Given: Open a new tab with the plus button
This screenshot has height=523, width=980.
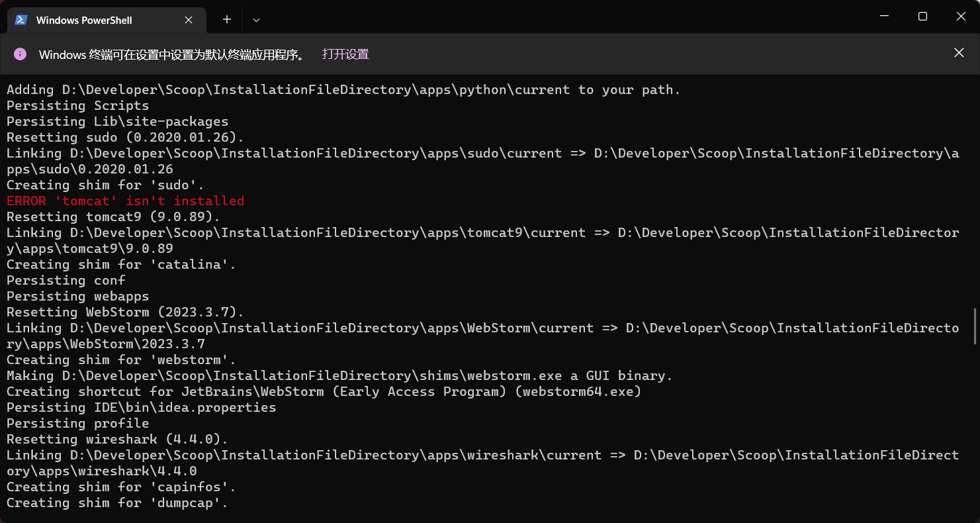Looking at the screenshot, I should 227,20.
